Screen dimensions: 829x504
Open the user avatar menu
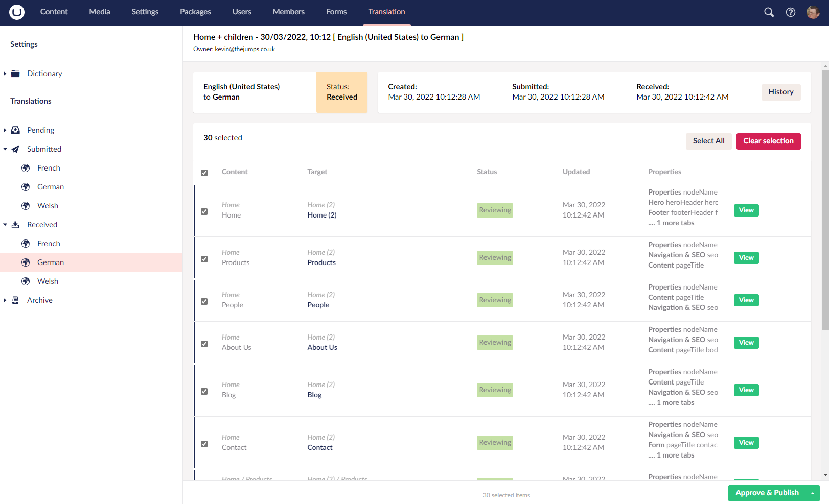813,12
